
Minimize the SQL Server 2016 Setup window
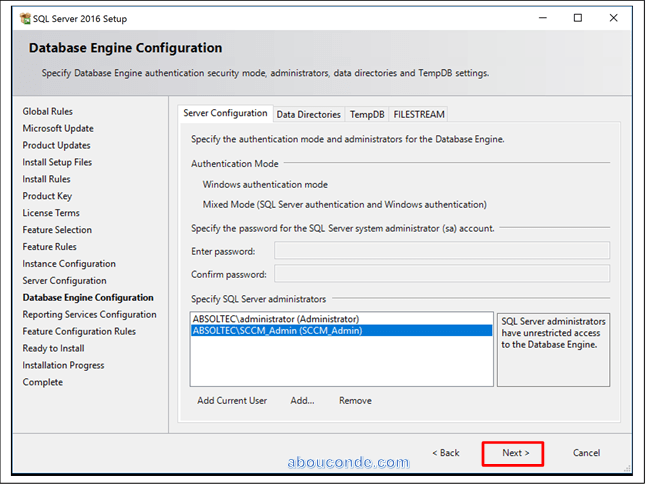(x=541, y=18)
